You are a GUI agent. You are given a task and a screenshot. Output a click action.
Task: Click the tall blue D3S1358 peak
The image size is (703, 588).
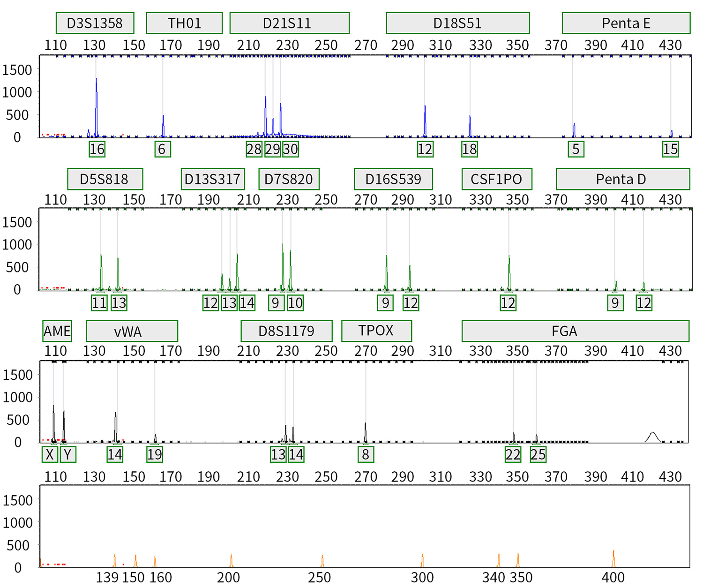click(x=97, y=108)
